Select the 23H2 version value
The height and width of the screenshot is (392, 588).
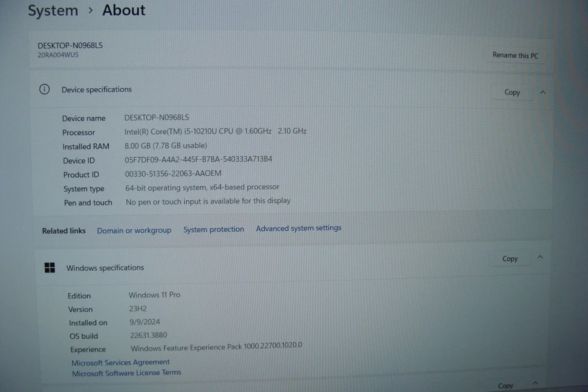[138, 309]
